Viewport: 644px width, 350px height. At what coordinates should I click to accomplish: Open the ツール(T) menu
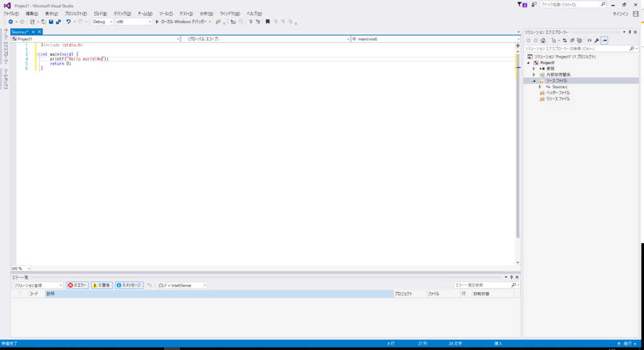[x=166, y=14]
